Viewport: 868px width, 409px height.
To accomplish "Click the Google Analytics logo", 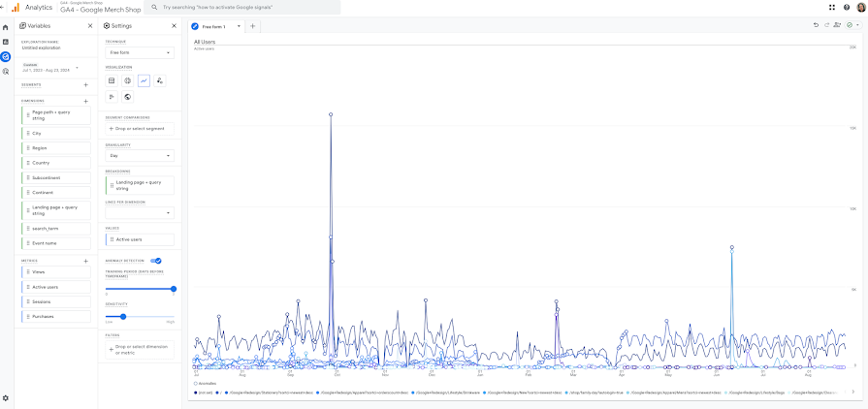I will click(x=16, y=7).
